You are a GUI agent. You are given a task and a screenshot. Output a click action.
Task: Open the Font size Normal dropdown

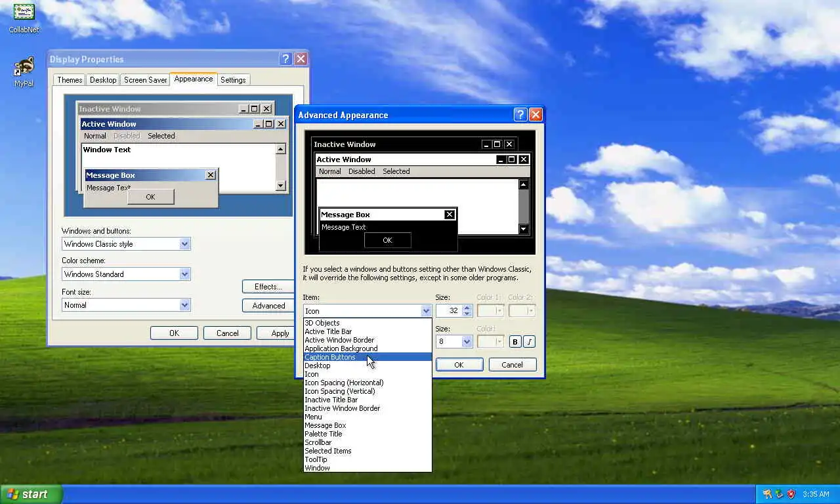(184, 305)
